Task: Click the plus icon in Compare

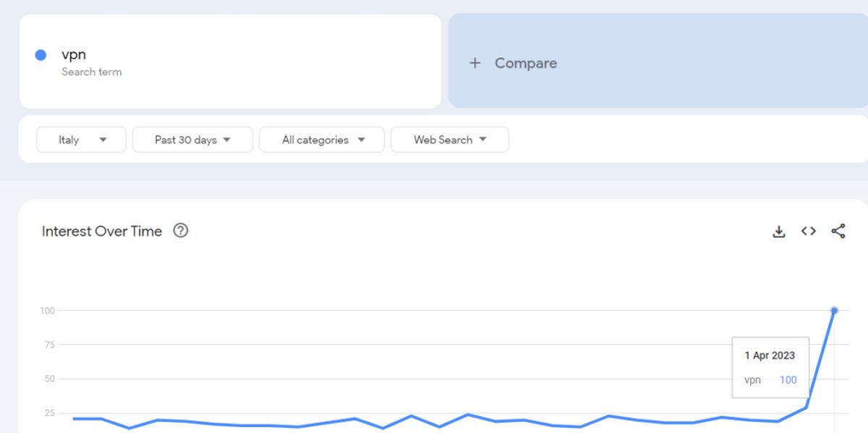Action: pyautogui.click(x=475, y=63)
